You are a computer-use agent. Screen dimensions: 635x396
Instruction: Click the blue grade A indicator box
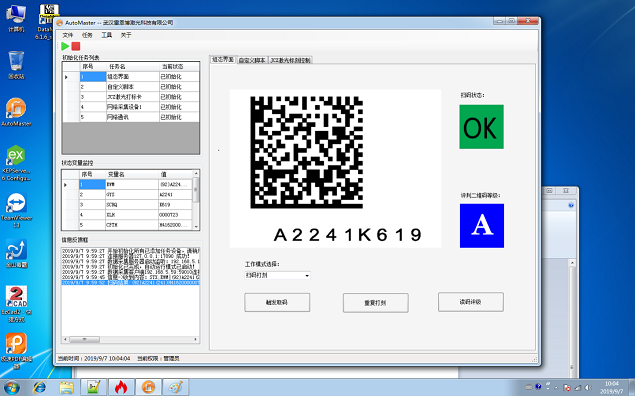coord(482,226)
